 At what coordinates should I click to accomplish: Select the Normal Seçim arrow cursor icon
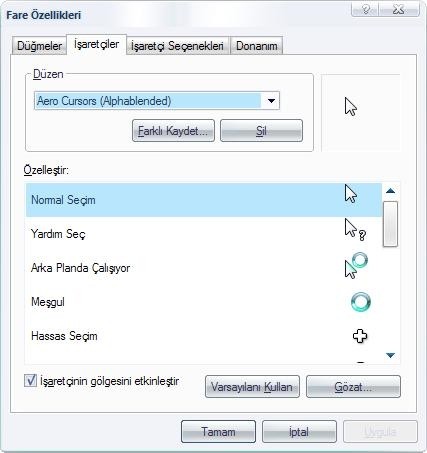point(351,194)
